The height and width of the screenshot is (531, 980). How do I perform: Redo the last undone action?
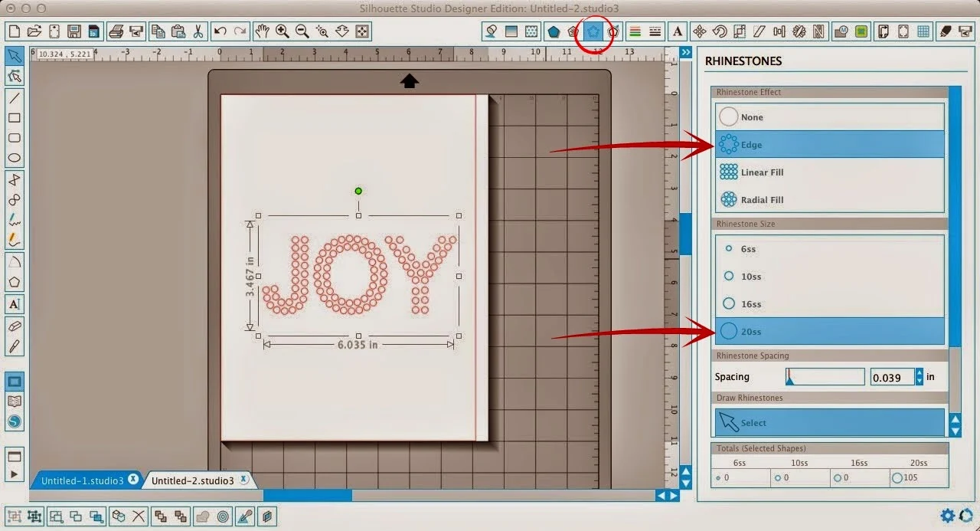click(240, 31)
